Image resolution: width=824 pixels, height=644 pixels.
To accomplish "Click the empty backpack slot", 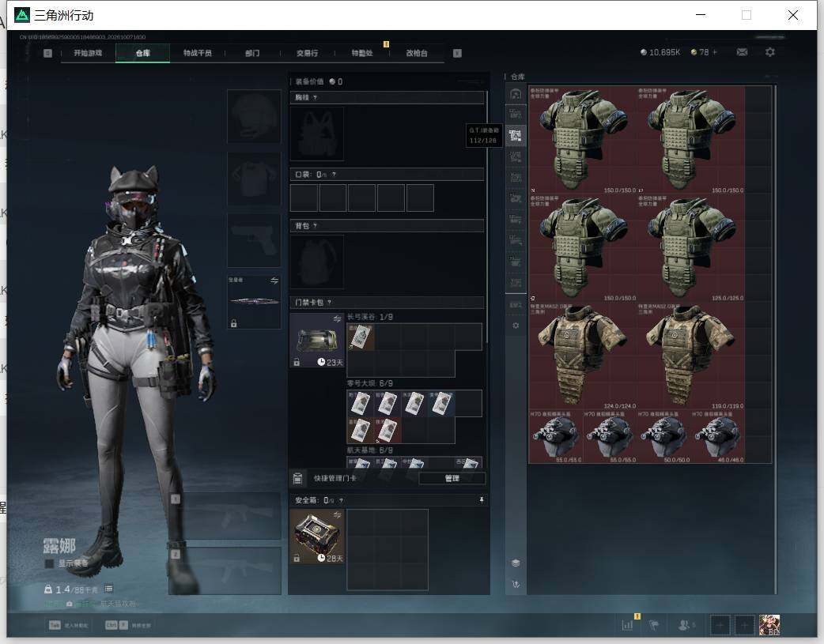I will 317,262.
